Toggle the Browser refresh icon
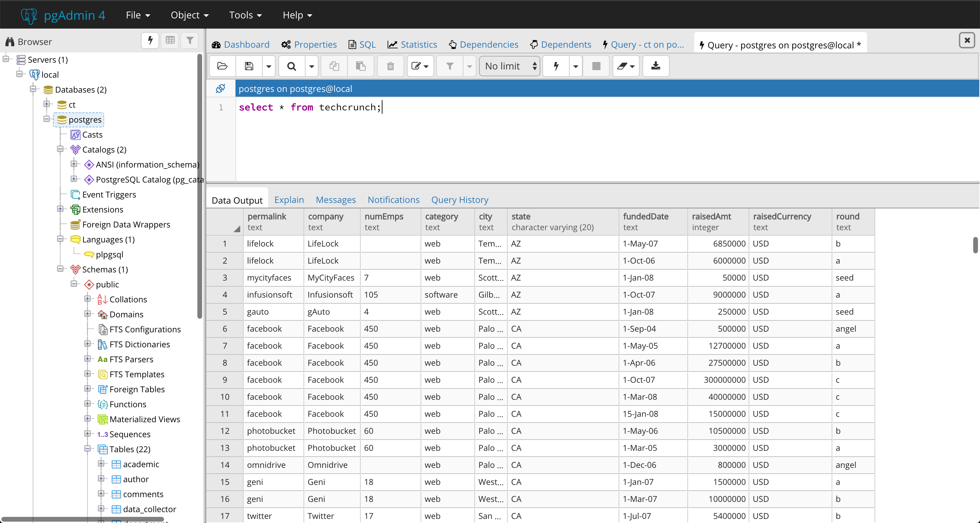 (x=150, y=41)
